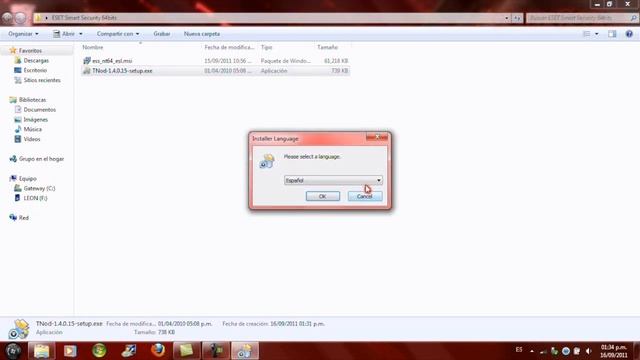Select the ess_nt64_esl.msi file

click(112, 61)
